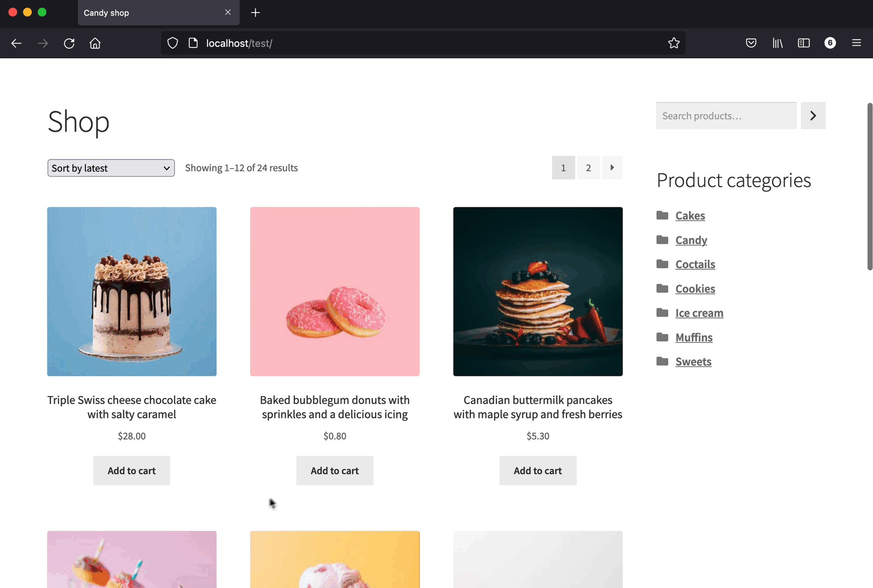The height and width of the screenshot is (588, 873).
Task: Click the home button icon
Action: pos(95,43)
